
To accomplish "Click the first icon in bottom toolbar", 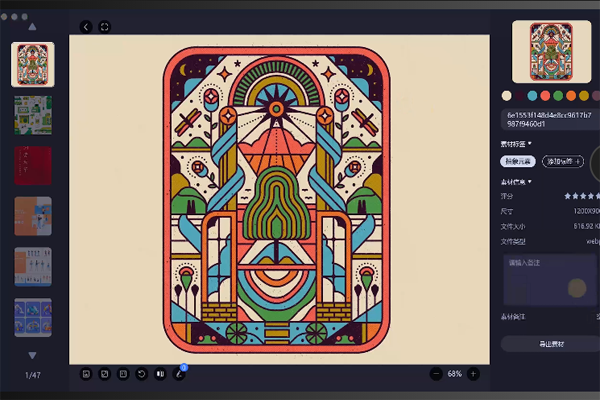I will click(x=87, y=374).
